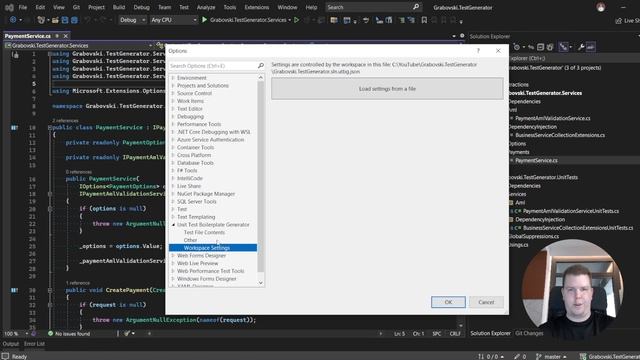This screenshot has width=640, height=360.
Task: Open the File menu
Action: [x=23, y=7]
